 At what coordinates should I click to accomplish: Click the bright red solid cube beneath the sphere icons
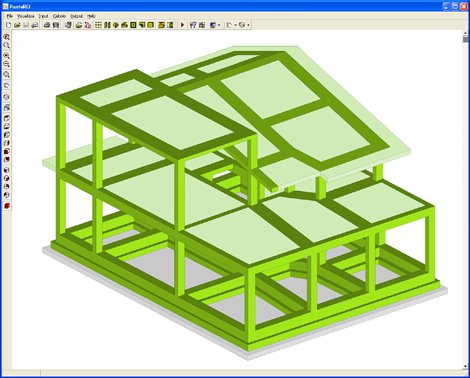(x=6, y=206)
